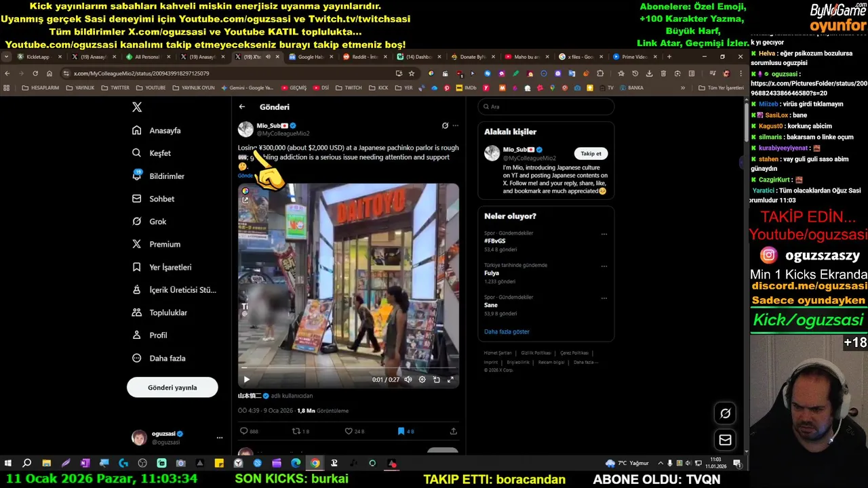
Task: Toggle picture-in-picture on video
Action: click(x=436, y=380)
